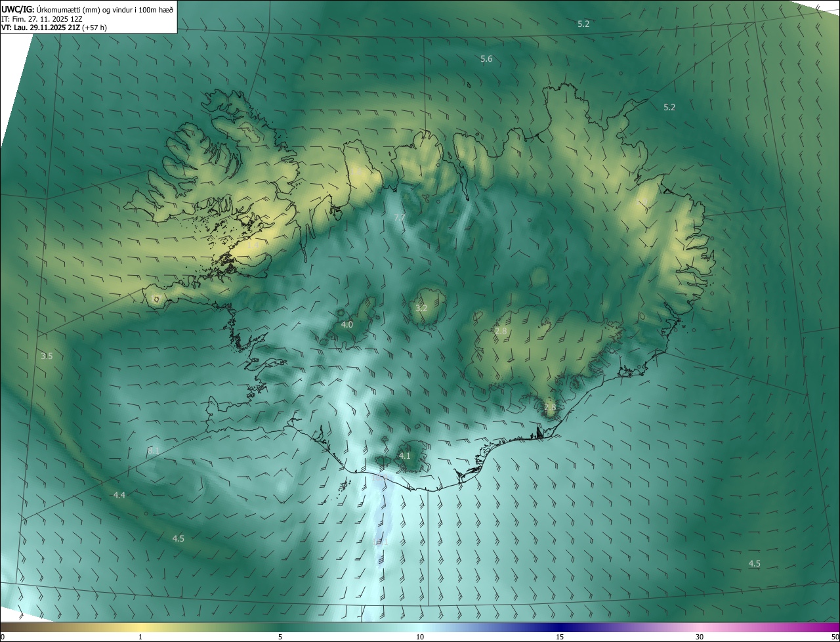Click the 7.7 value in north Iceland
840x642 pixels.
[400, 217]
